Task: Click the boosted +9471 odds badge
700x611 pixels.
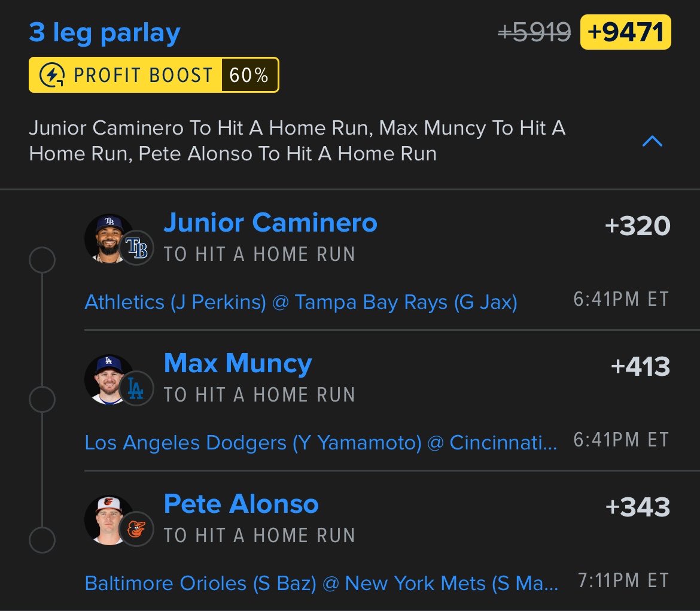Action: pos(625,32)
